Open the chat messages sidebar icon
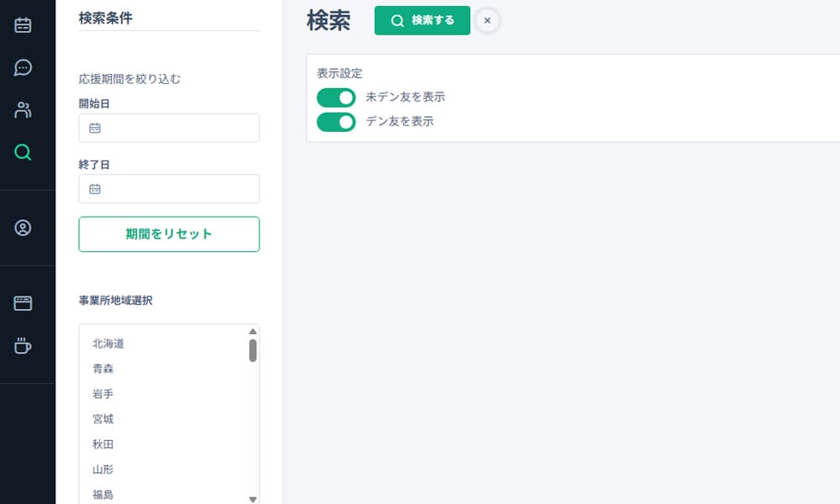Screen dimensions: 840x504 pos(24,67)
